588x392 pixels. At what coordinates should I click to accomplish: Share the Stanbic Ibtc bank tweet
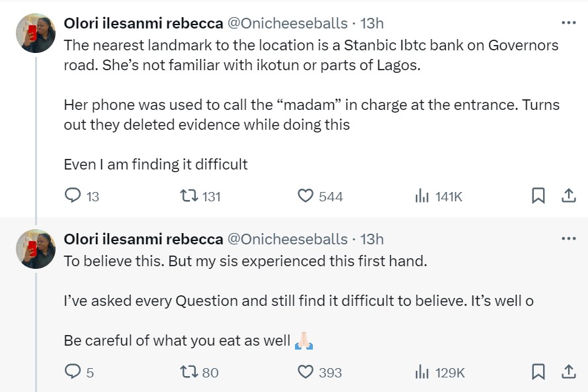tap(568, 196)
